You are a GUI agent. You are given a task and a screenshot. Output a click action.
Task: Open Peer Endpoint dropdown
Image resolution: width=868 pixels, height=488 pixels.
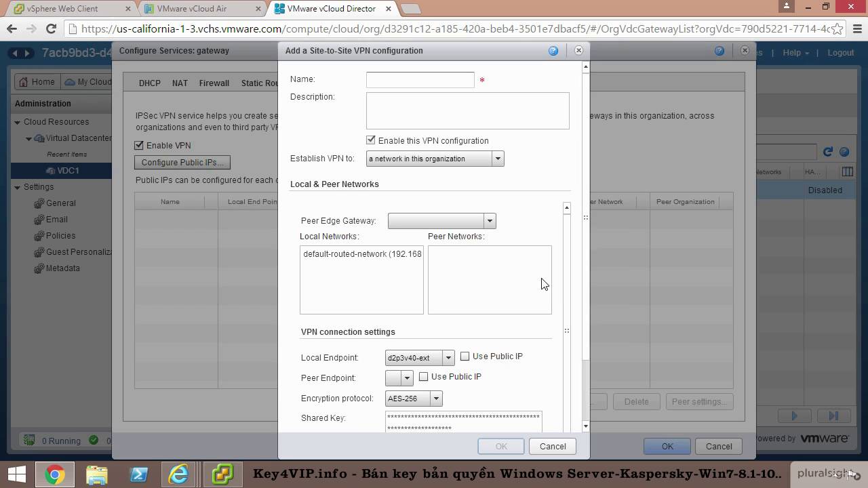(399, 378)
